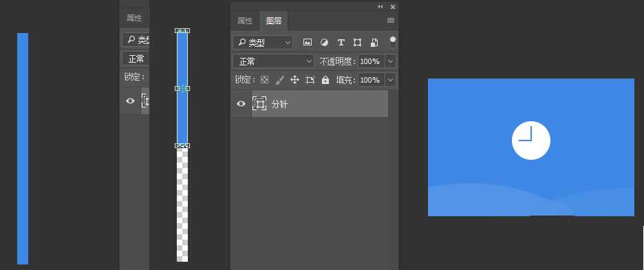This screenshot has width=644, height=270.
Task: Filter layers by adjustment layer icon
Action: 324,42
